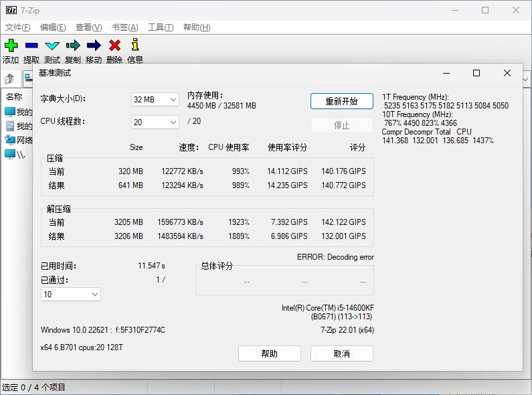Image resolution: width=532 pixels, height=395 pixels.
Task: Click the 重新开始 restart button
Action: click(x=342, y=101)
